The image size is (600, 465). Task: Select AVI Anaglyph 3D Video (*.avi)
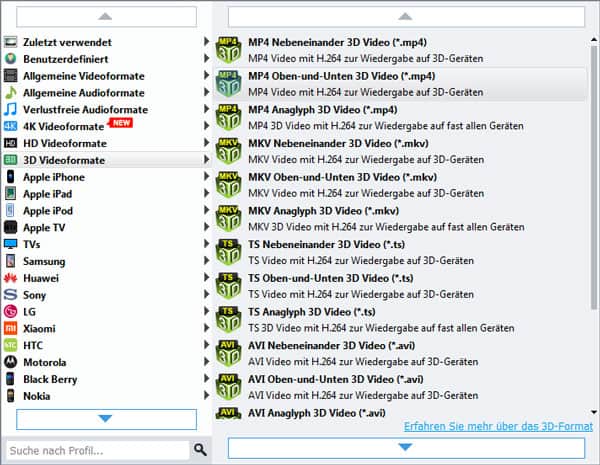click(400, 413)
